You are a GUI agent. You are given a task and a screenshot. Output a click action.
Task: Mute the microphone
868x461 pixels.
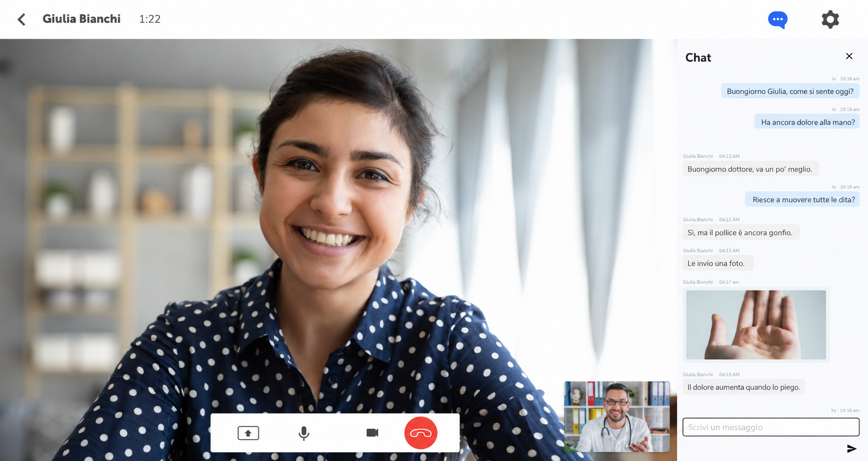(x=304, y=433)
